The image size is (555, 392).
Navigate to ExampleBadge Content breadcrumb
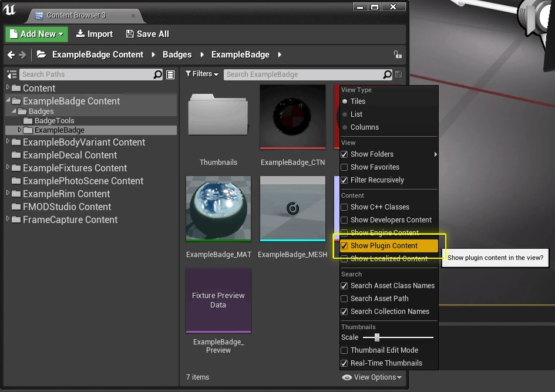97,55
